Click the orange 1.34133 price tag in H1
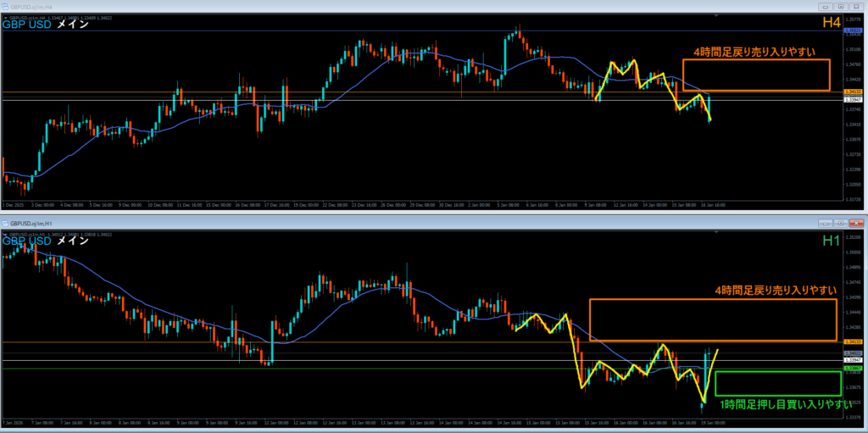Viewport: 868px width, 433px height. point(853,341)
